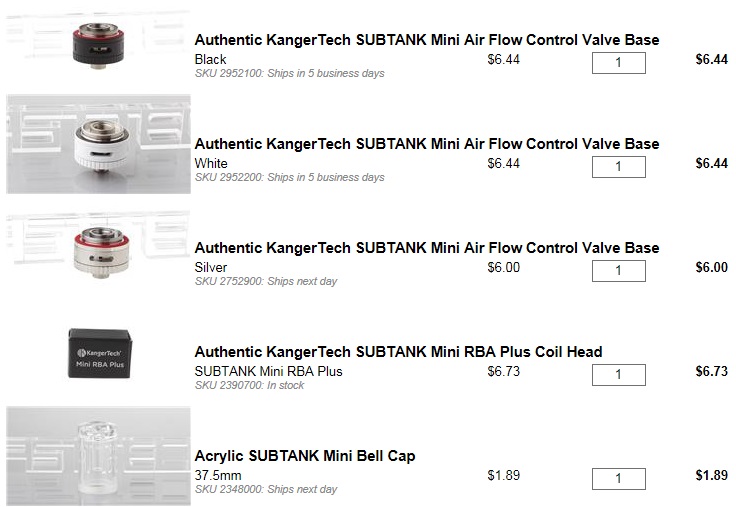Open the Acrylic SUBTANK Mini Bell Cap link

tap(305, 455)
